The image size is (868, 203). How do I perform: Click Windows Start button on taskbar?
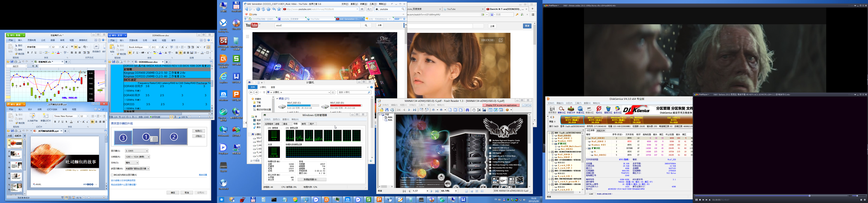(221, 199)
